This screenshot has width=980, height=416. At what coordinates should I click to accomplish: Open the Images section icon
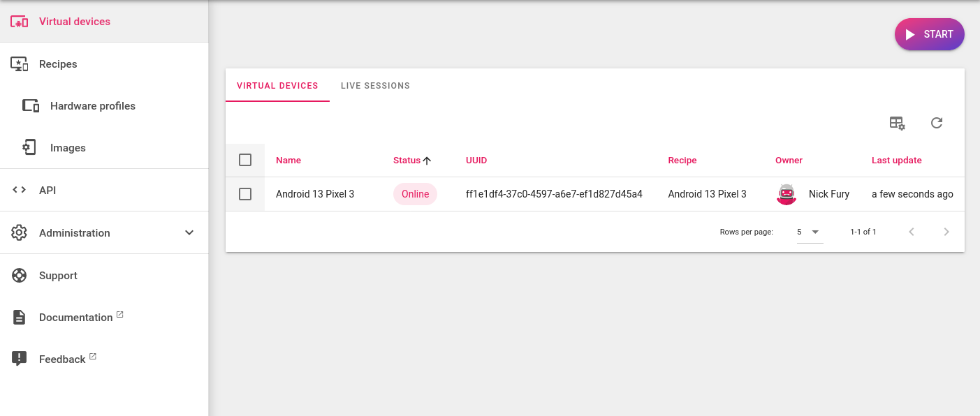tap(29, 147)
